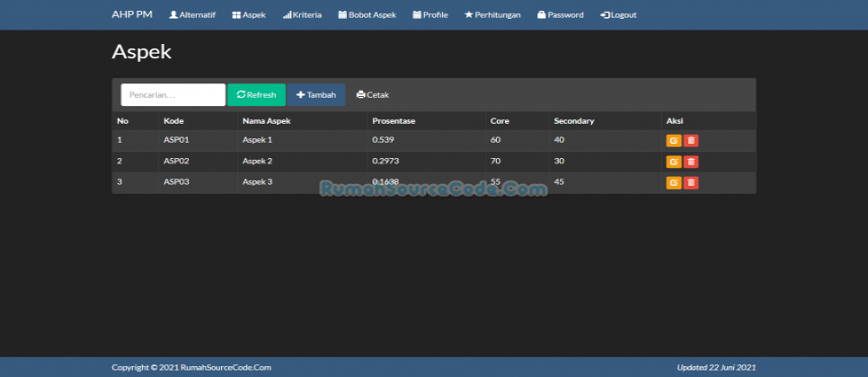Click the core value 55

[x=495, y=181]
